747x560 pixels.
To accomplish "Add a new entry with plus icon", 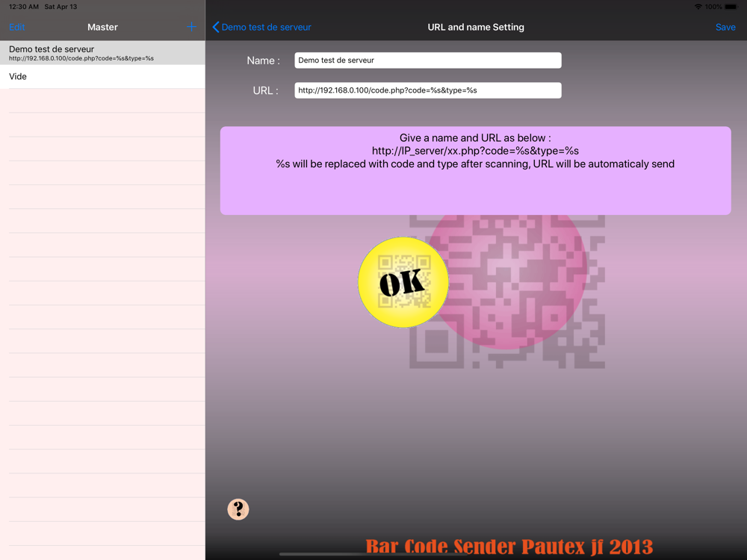I will 191,27.
